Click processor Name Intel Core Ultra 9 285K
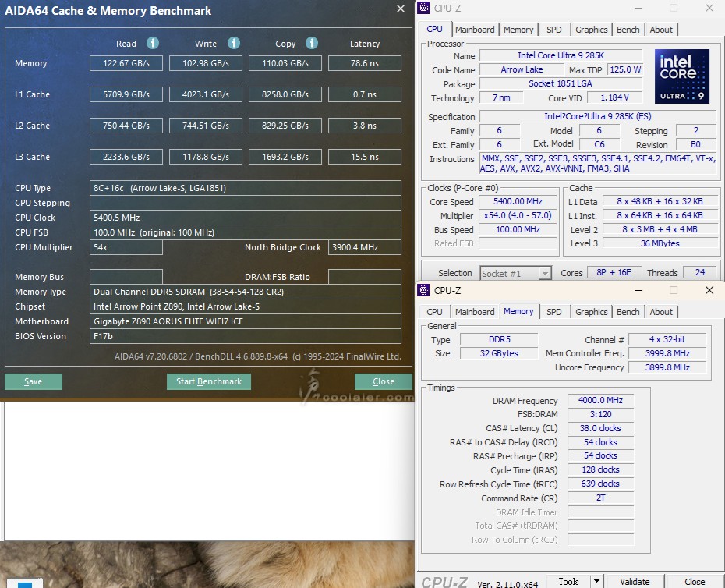Viewport: 725px width, 588px height. pyautogui.click(x=561, y=55)
